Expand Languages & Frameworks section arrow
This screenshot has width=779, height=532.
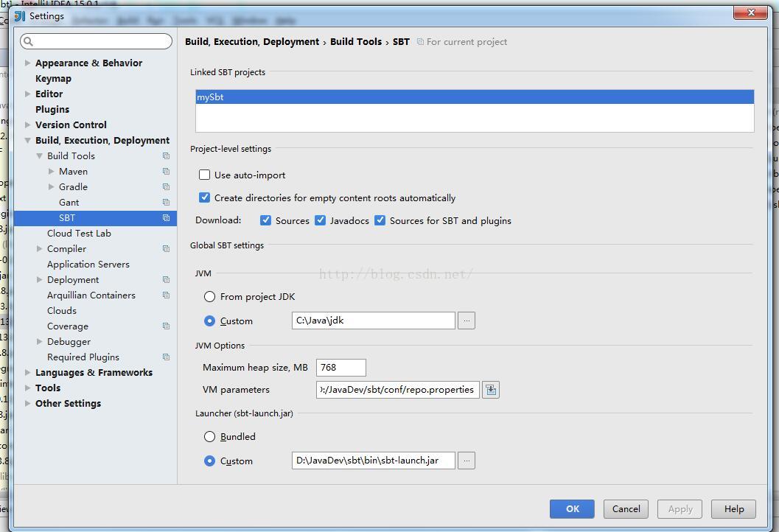coord(28,373)
